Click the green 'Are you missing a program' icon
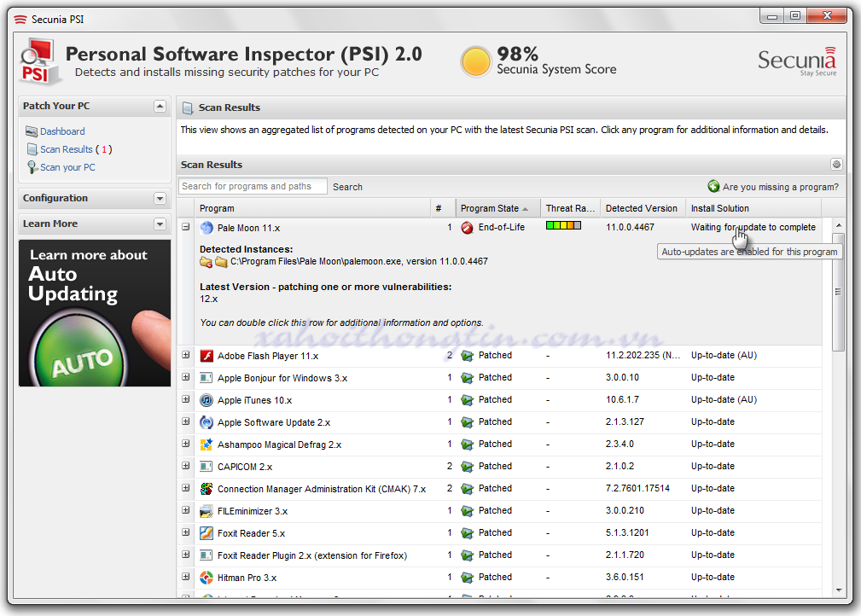 [714, 187]
